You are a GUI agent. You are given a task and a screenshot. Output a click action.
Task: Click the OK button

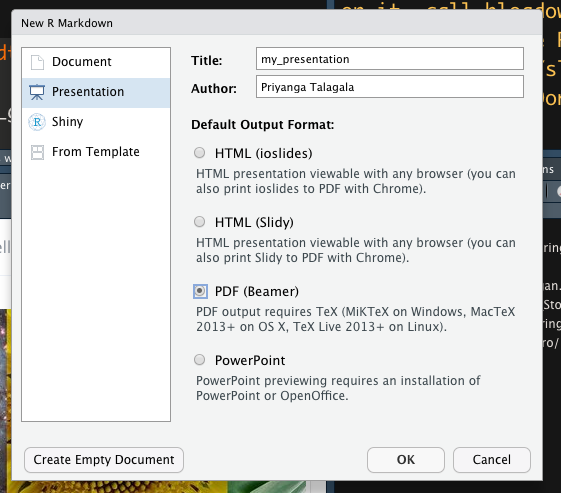tap(406, 460)
